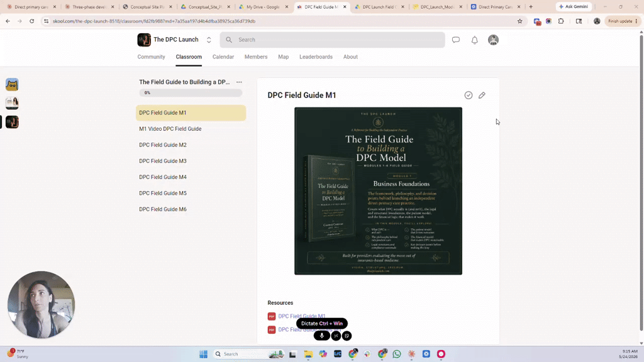Open the Chrome profile icon in toolbar

(x=597, y=21)
